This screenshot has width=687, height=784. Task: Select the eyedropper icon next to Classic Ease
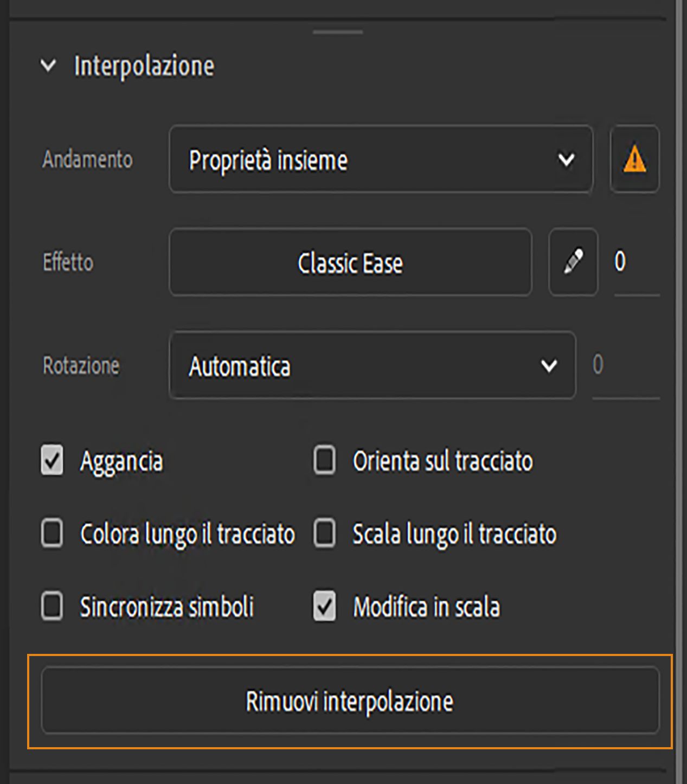(573, 263)
